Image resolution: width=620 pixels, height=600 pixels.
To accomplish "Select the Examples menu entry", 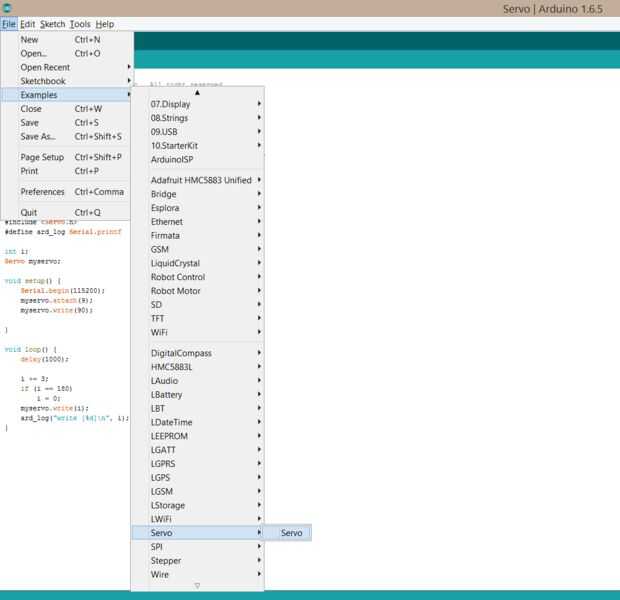I will [66, 95].
